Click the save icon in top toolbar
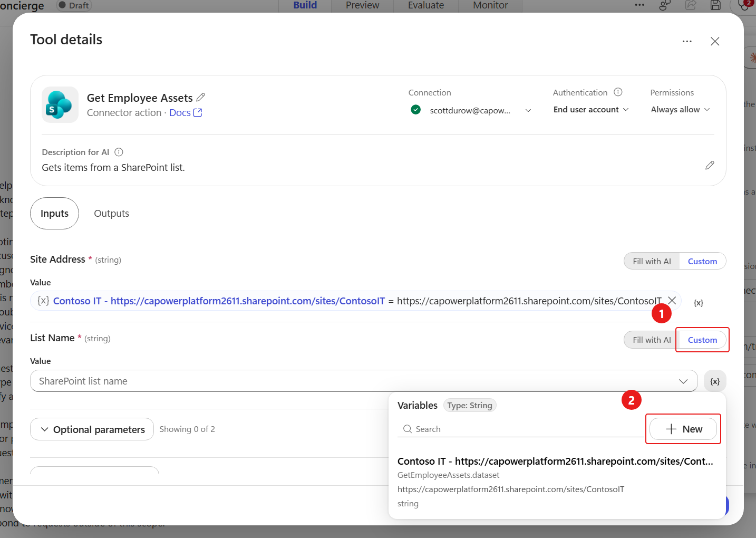This screenshot has height=538, width=756. (x=715, y=5)
